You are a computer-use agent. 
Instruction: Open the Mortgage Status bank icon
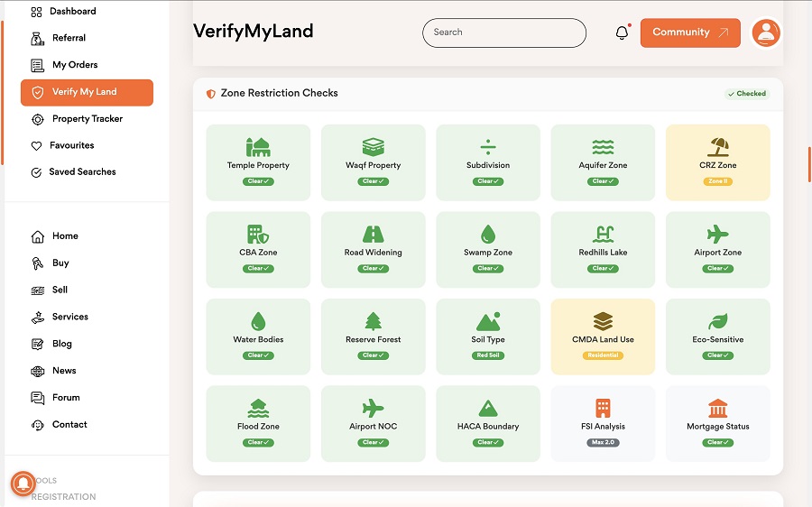pos(717,408)
